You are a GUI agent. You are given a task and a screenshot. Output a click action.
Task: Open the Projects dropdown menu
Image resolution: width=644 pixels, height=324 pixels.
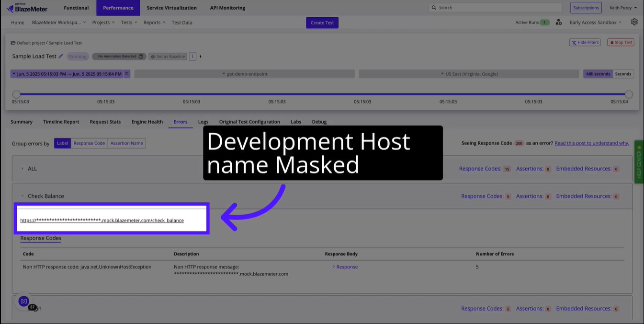103,23
